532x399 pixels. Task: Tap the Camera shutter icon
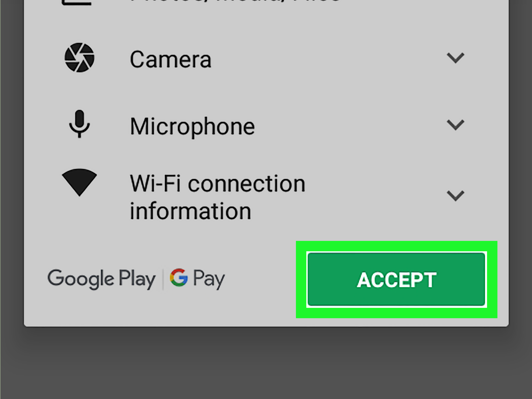click(79, 58)
